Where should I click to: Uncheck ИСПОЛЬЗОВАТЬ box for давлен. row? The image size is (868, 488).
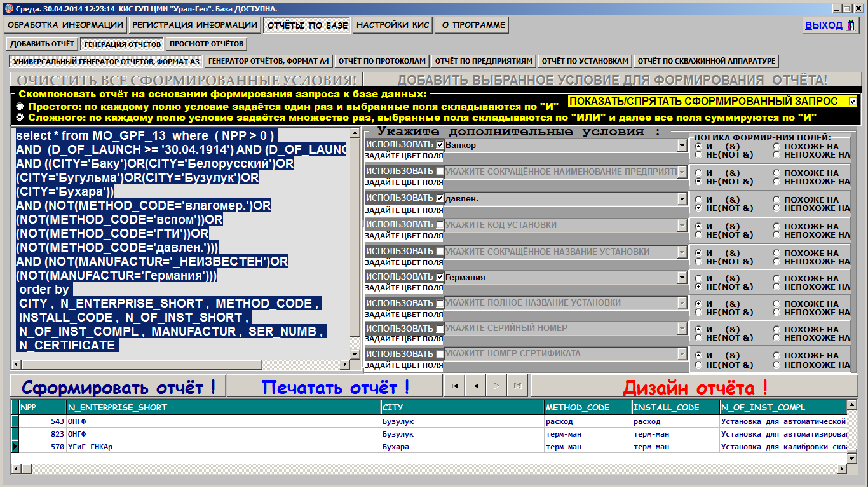coord(440,198)
